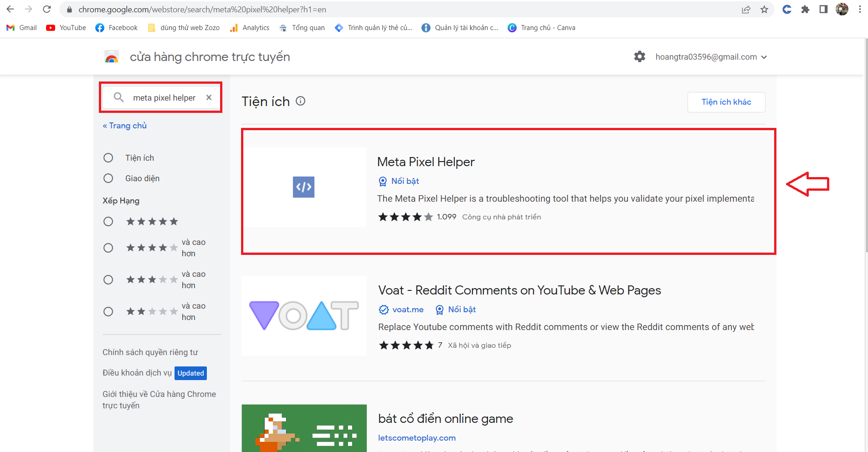Open 'Giới thiệu về Cửa hàng Chrome' link
Screen dimensions: 868x452
pos(159,400)
